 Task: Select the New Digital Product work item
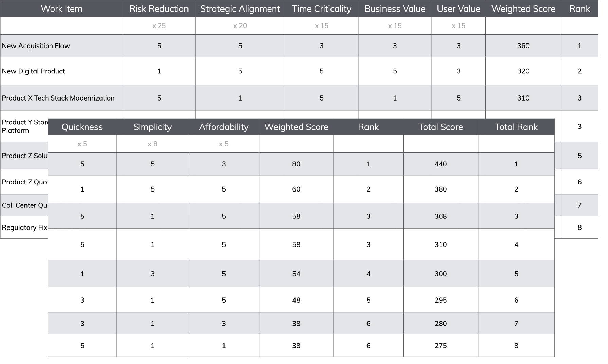(61, 71)
